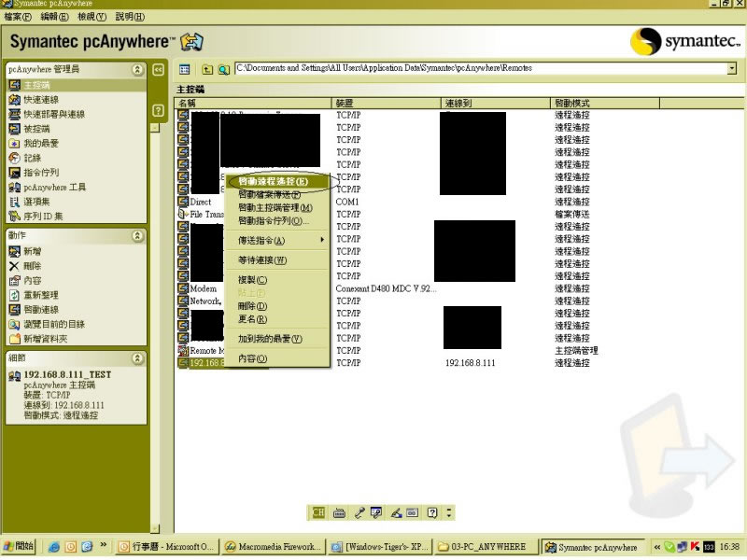Expand 傳送指令(A) submenu
The width and height of the screenshot is (747, 560).
[x=276, y=240]
